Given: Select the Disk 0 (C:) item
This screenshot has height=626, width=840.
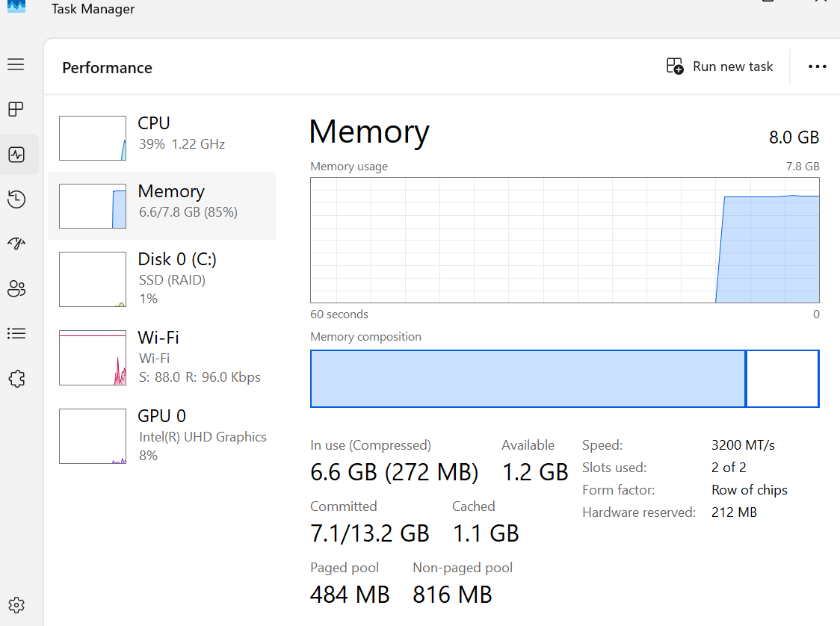Looking at the screenshot, I should click(161, 279).
